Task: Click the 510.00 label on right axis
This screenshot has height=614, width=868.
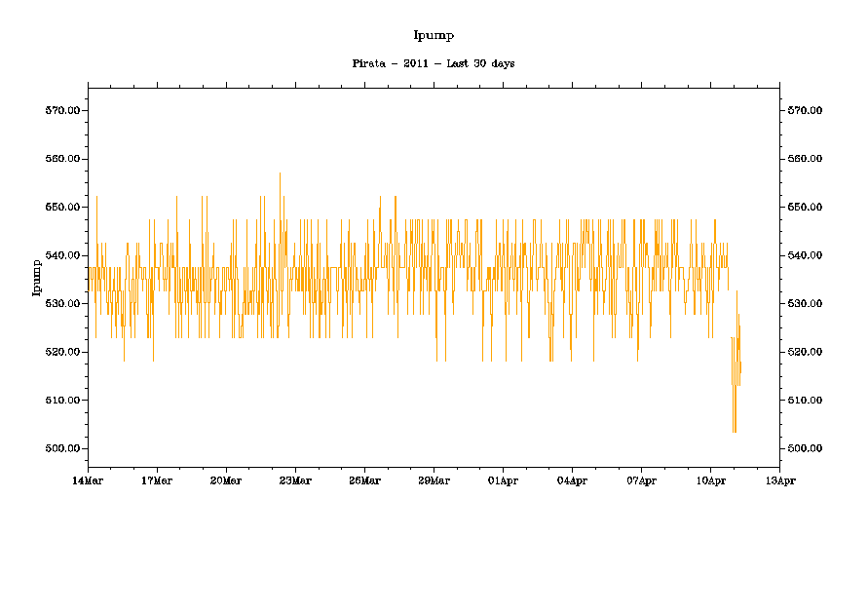Action: click(x=805, y=401)
